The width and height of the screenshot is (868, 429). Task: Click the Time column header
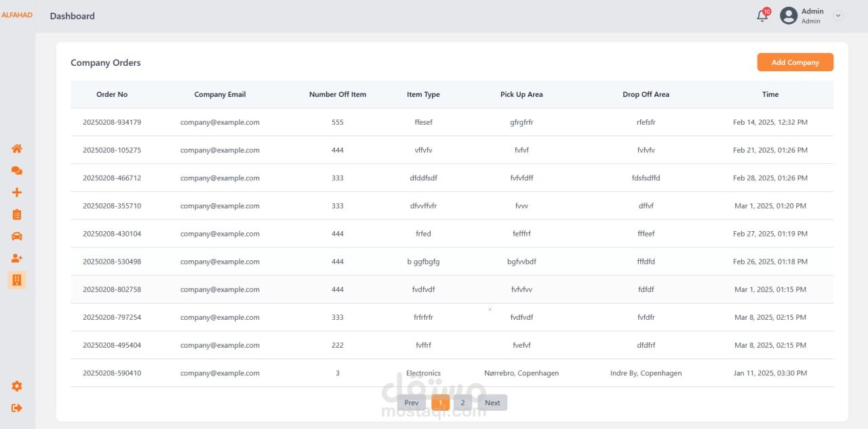point(770,94)
